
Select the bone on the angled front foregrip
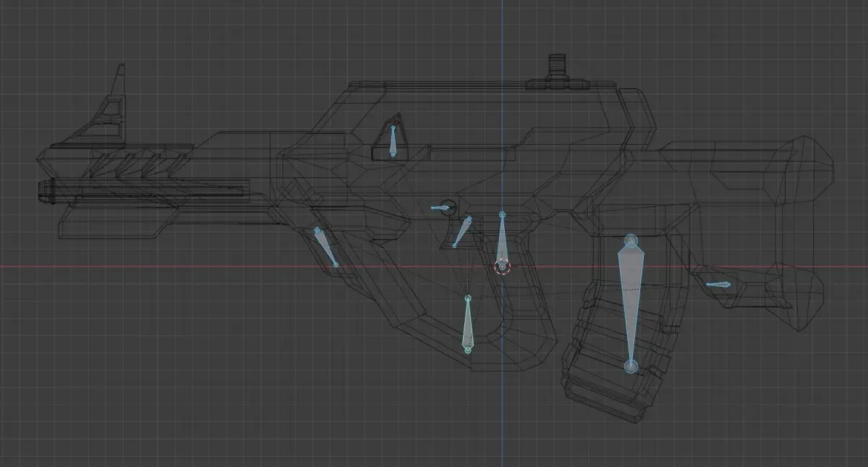click(x=325, y=248)
